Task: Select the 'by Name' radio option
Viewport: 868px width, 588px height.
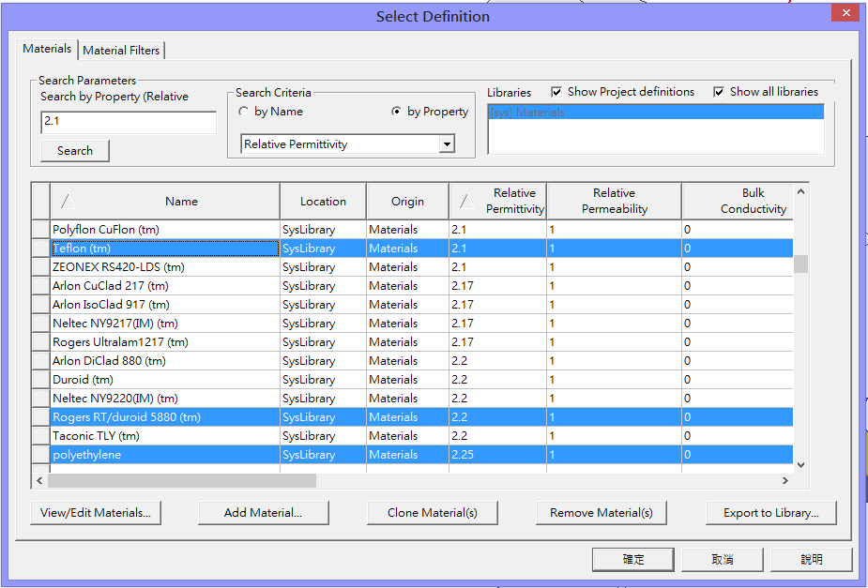Action: (x=270, y=112)
